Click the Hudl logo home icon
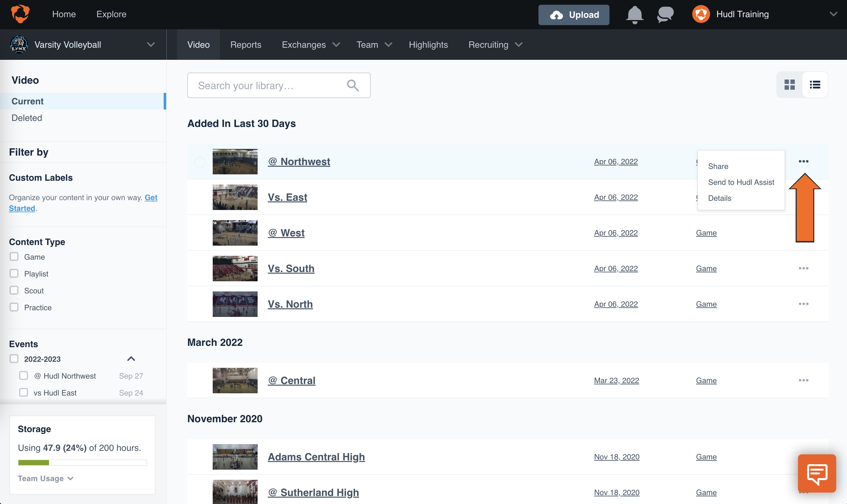 pyautogui.click(x=18, y=14)
